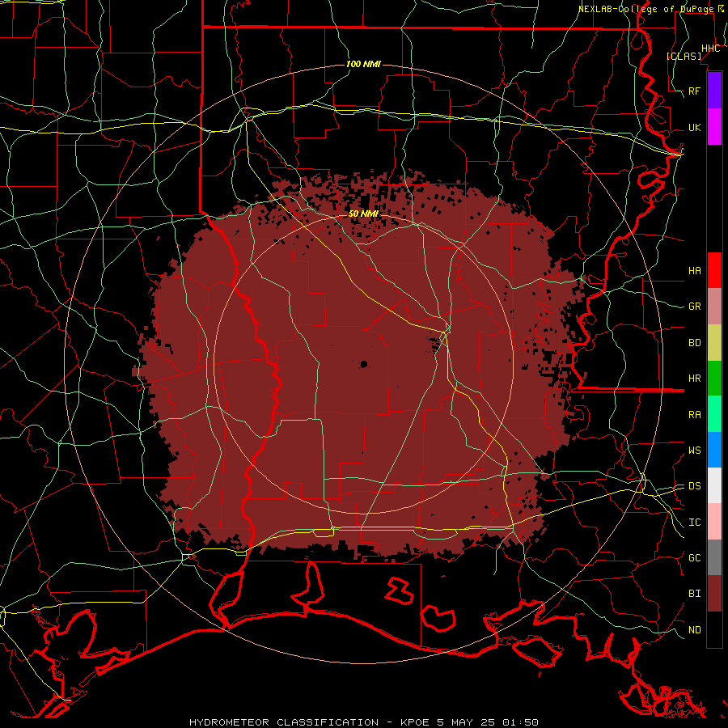Select the GR legend label
728x728 pixels.
695,307
